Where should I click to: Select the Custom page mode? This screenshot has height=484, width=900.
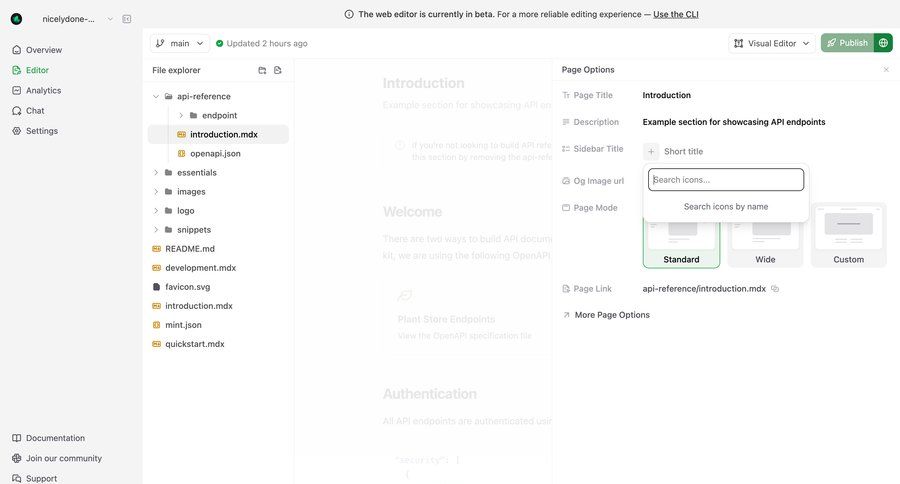848,235
